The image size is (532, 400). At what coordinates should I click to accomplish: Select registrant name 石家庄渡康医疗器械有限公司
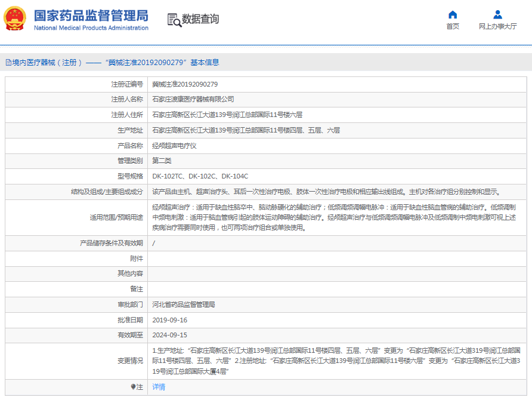193,99
